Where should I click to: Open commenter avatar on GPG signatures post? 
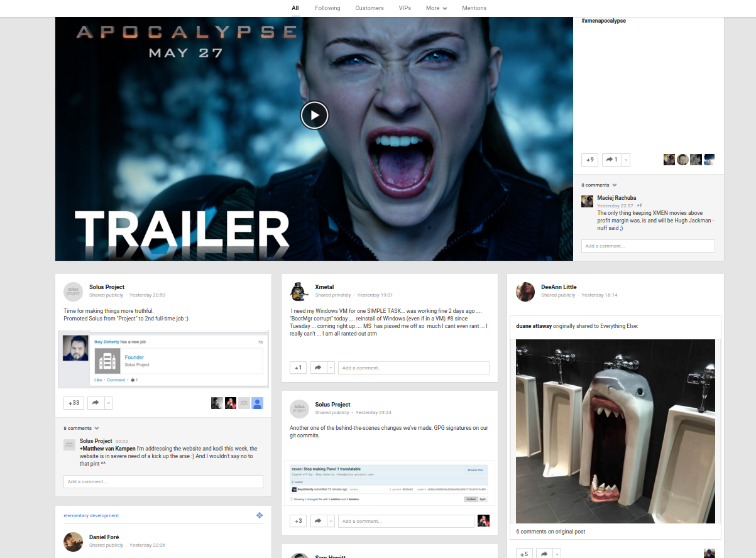(x=483, y=521)
